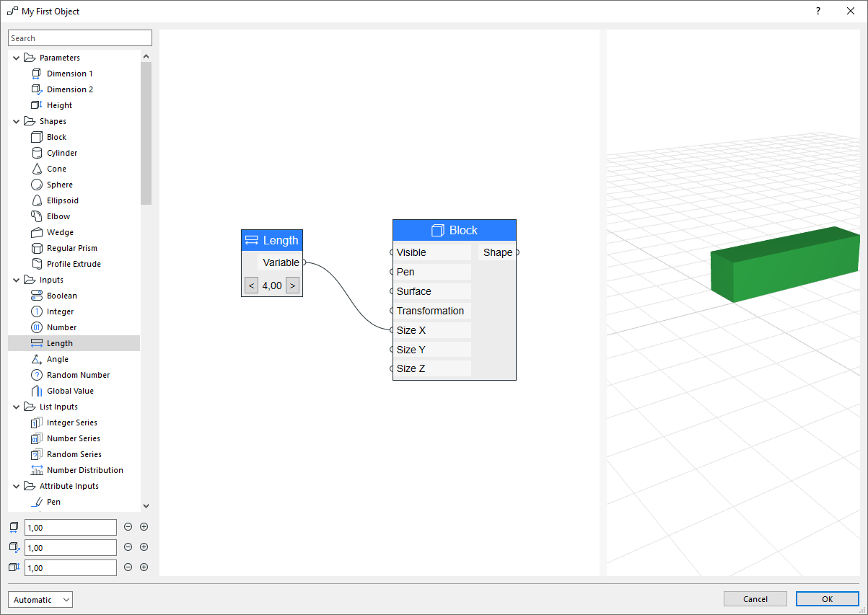
Task: Pick the Ellipsoid shape icon
Action: click(37, 200)
